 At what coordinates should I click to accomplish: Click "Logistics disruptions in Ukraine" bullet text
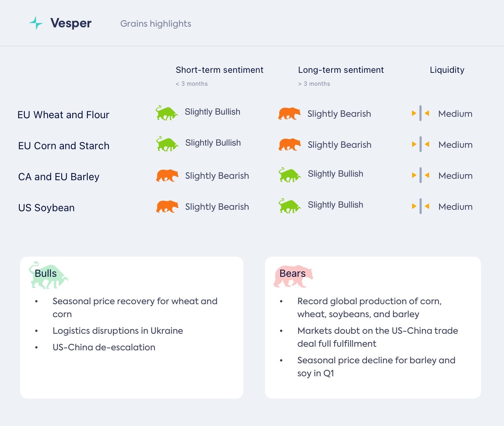point(118,331)
